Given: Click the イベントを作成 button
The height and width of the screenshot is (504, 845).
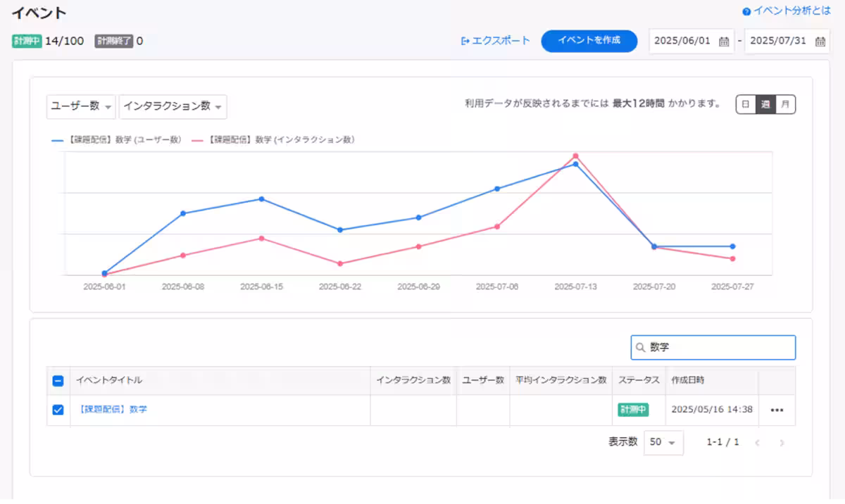Looking at the screenshot, I should 589,41.
